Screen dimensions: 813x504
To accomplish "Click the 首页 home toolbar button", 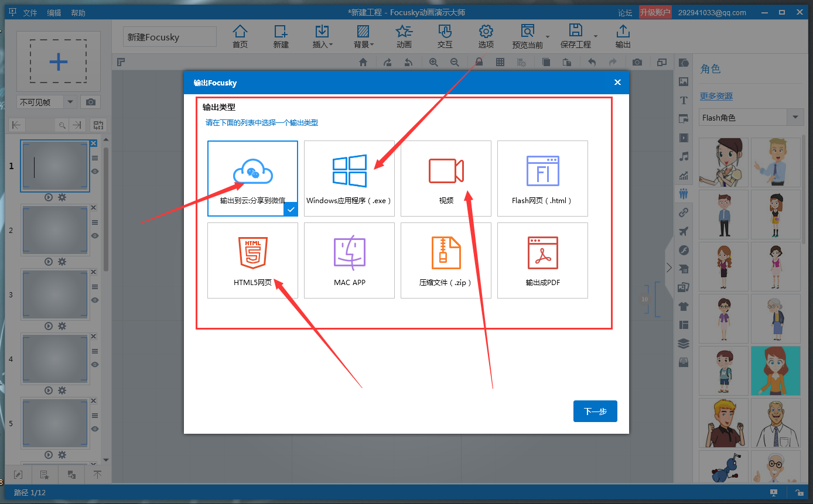I will (240, 36).
